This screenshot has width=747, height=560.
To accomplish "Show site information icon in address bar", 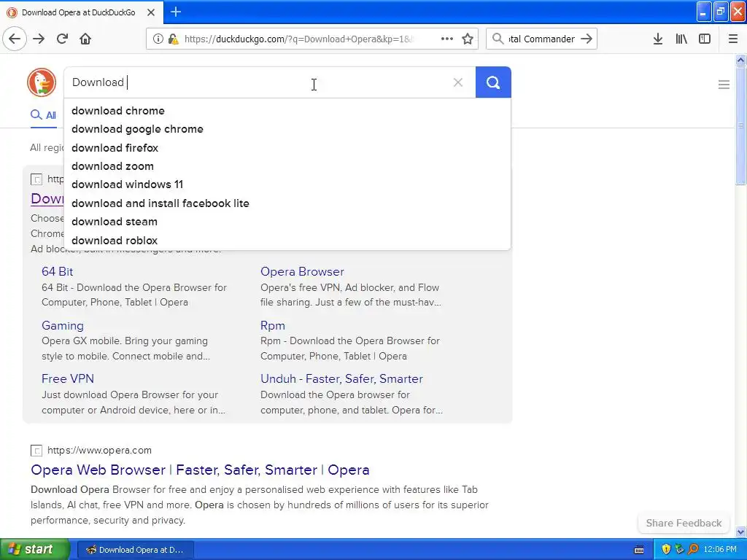I will [158, 39].
